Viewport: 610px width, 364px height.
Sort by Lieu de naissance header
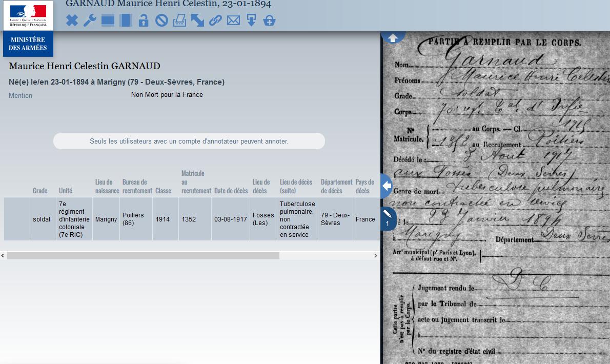[x=107, y=186]
